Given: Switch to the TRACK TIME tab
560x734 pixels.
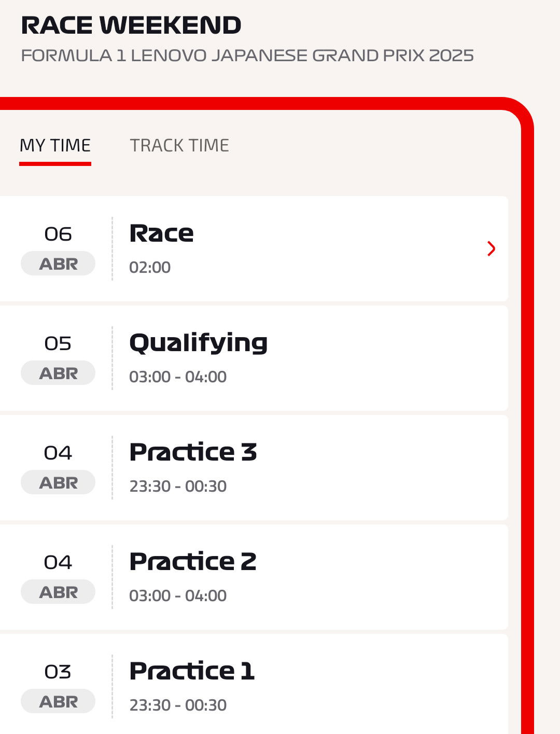Looking at the screenshot, I should (179, 146).
